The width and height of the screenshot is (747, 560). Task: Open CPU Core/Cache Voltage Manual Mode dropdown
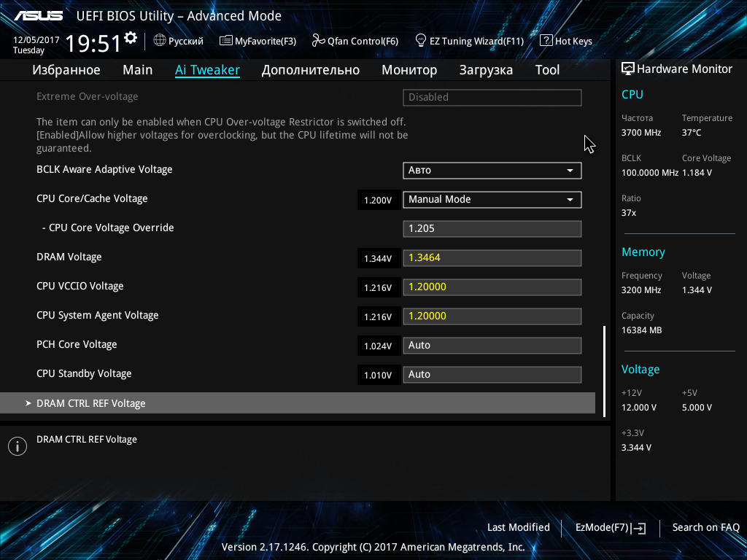(492, 200)
